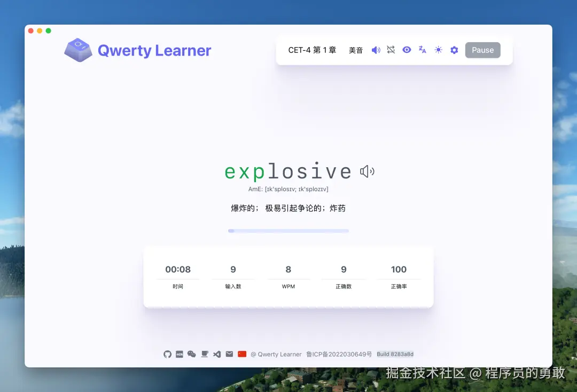Screen dimensions: 577x392
Task: Open the 美音 pronunciation accent selector
Action: 356,50
